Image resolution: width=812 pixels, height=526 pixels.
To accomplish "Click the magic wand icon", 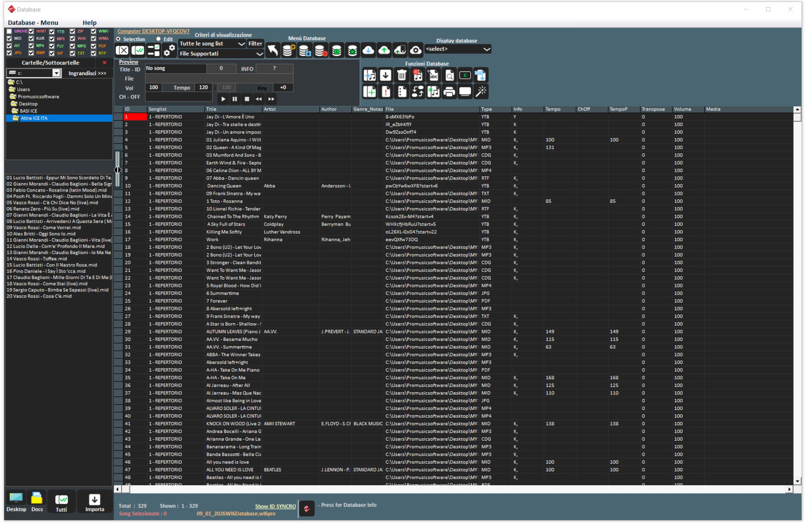I will pyautogui.click(x=481, y=92).
